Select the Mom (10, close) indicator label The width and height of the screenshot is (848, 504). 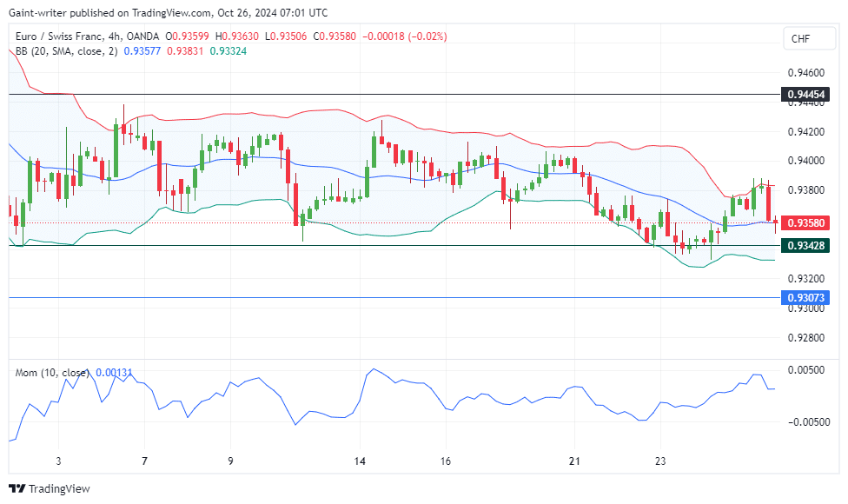coord(52,373)
